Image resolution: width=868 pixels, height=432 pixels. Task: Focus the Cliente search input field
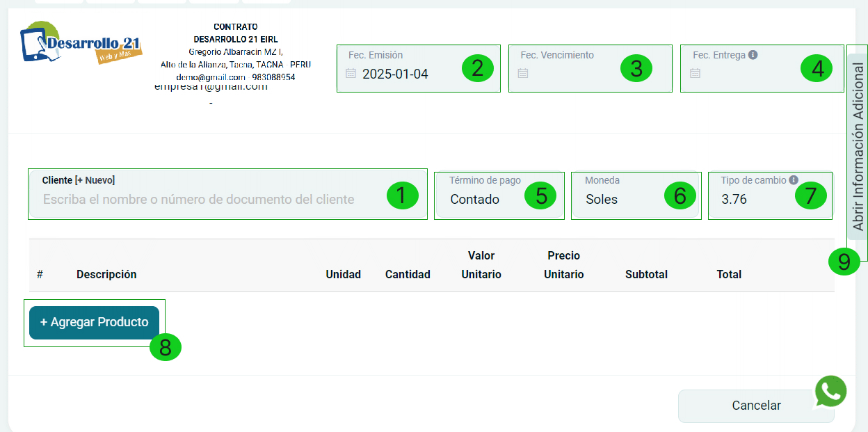coord(209,200)
